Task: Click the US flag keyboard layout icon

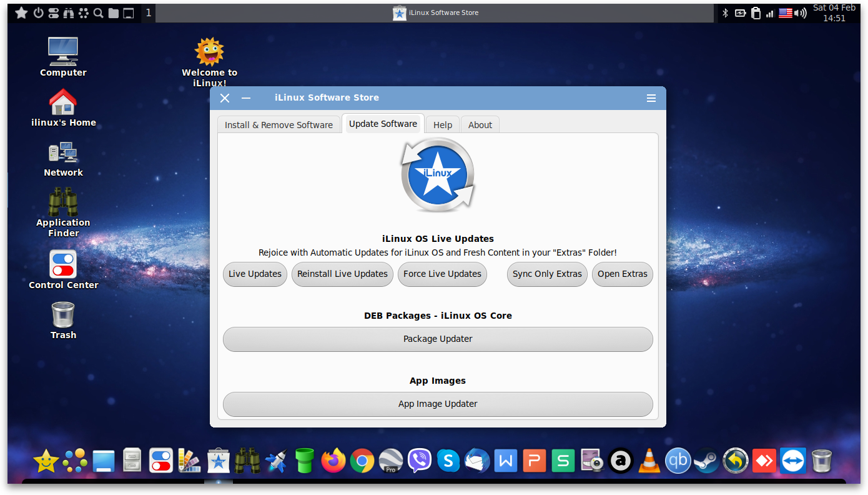Action: tap(785, 12)
